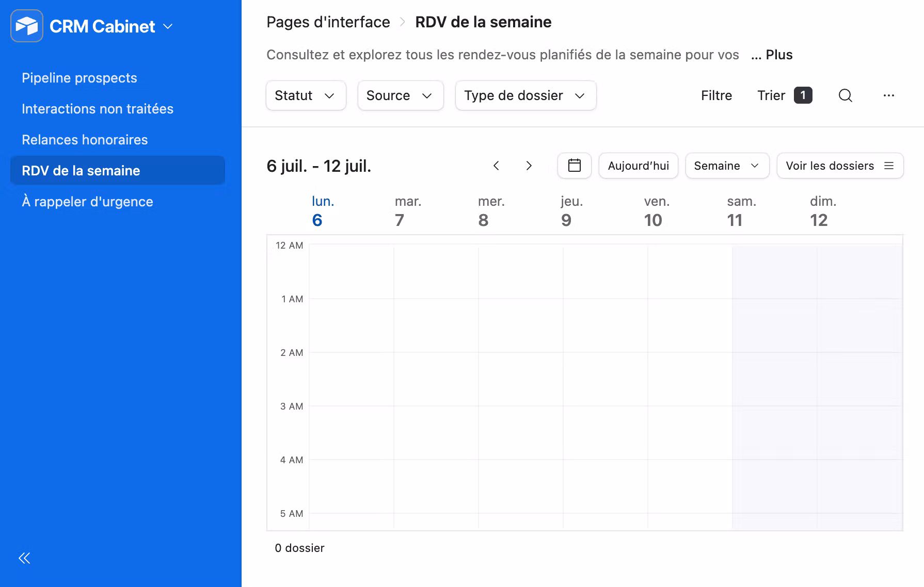
Task: Click the CRM Cabinet cube logo icon
Action: click(27, 26)
